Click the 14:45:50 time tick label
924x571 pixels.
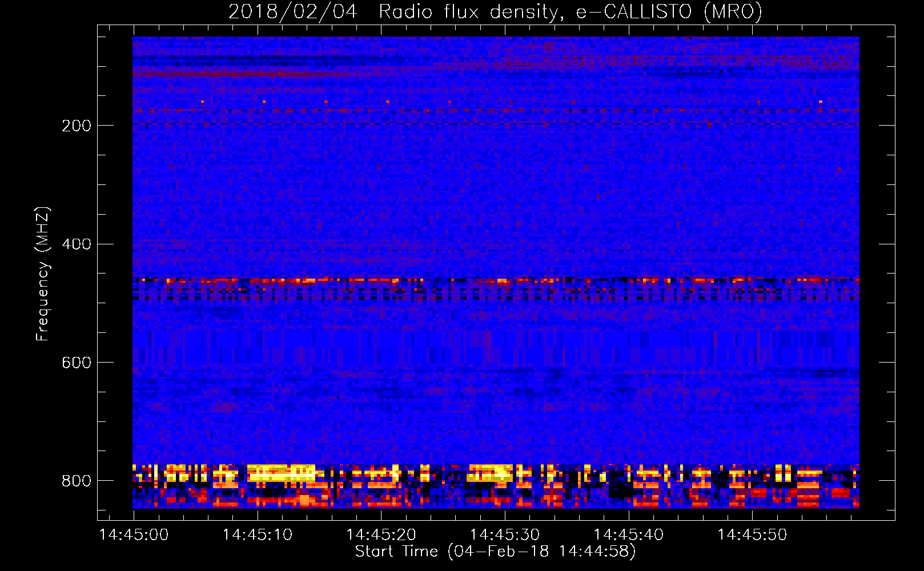click(752, 535)
